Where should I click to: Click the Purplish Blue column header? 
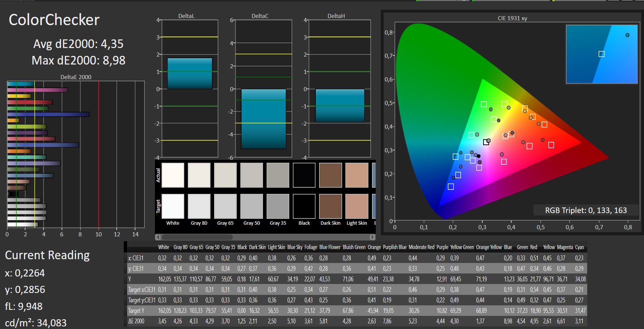coord(395,247)
